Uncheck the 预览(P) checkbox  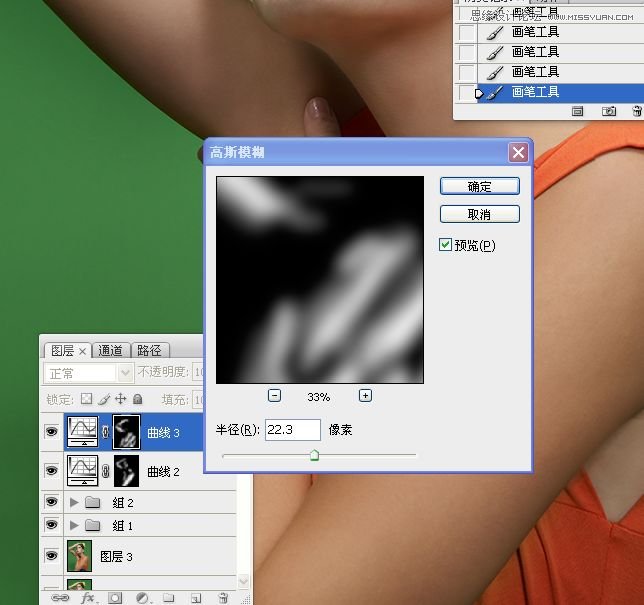(x=445, y=245)
